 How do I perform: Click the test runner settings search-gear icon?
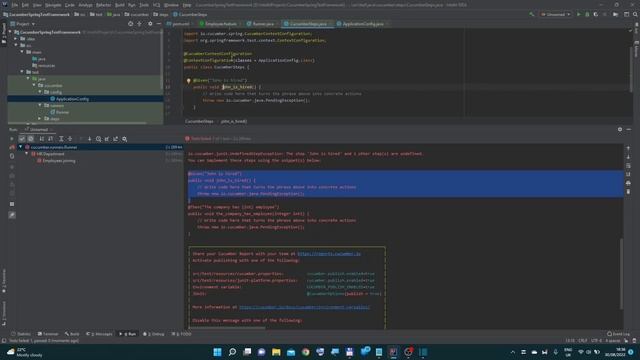[x=124, y=139]
